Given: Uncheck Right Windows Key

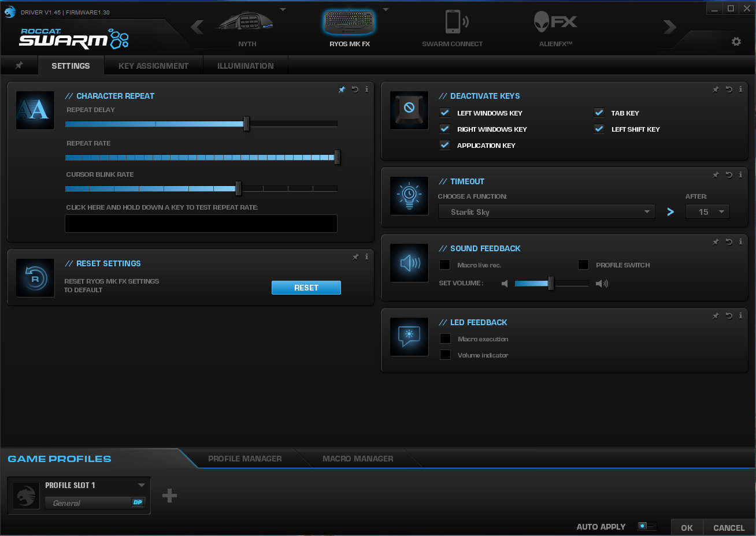Looking at the screenshot, I should click(x=445, y=129).
